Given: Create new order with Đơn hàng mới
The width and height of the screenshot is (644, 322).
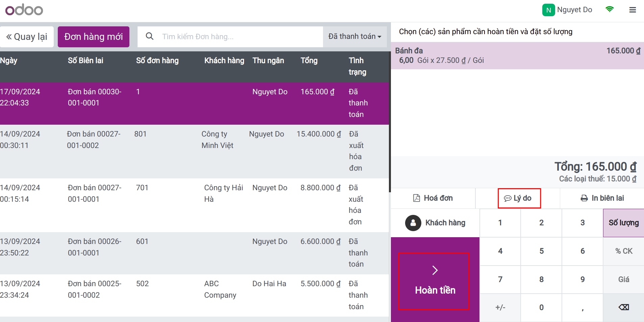Looking at the screenshot, I should coord(94,37).
